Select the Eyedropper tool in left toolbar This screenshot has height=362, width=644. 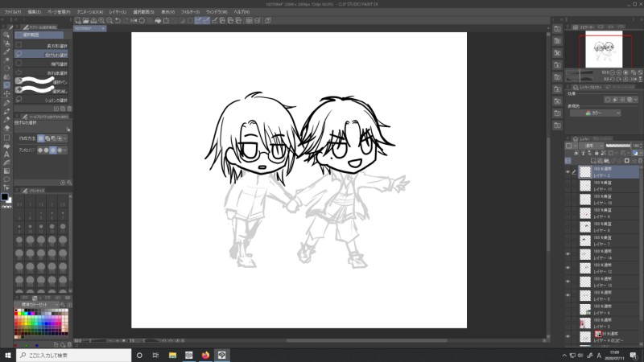coord(6,51)
